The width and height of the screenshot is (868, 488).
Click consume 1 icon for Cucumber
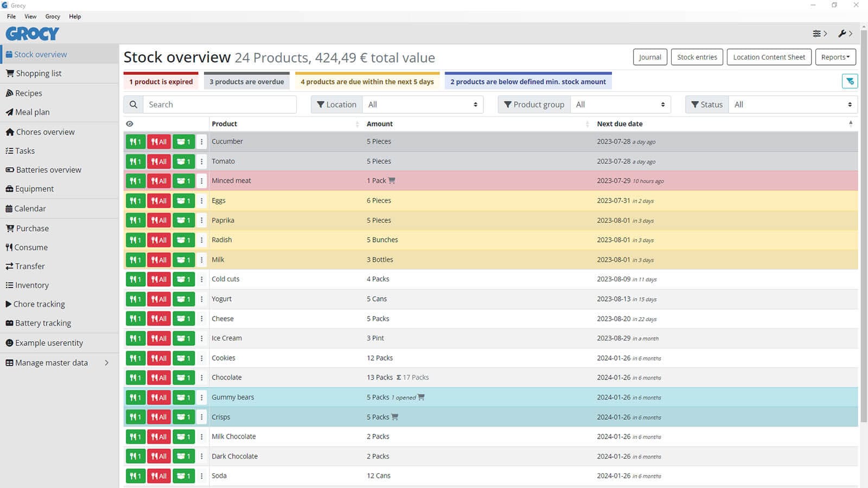point(136,142)
